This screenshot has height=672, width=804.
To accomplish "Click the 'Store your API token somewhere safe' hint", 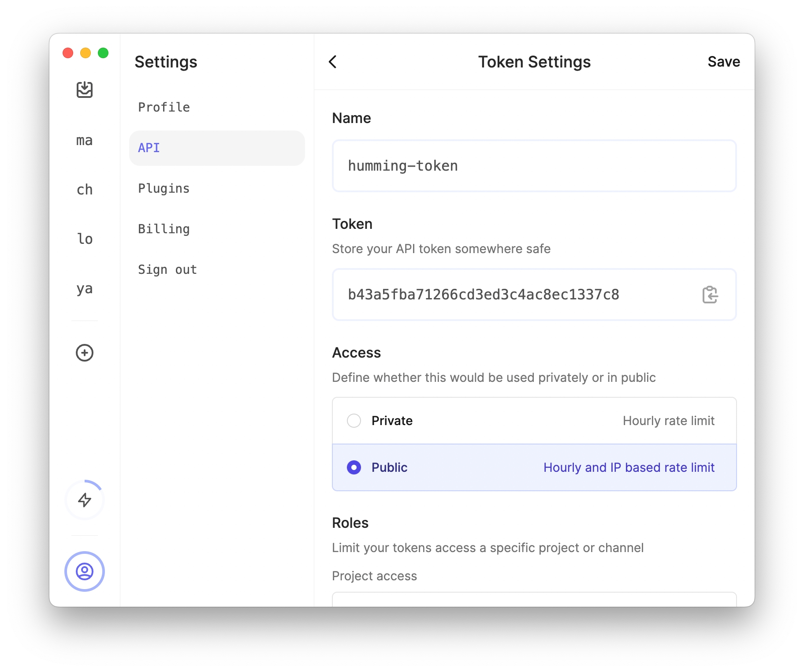I will tap(441, 249).
